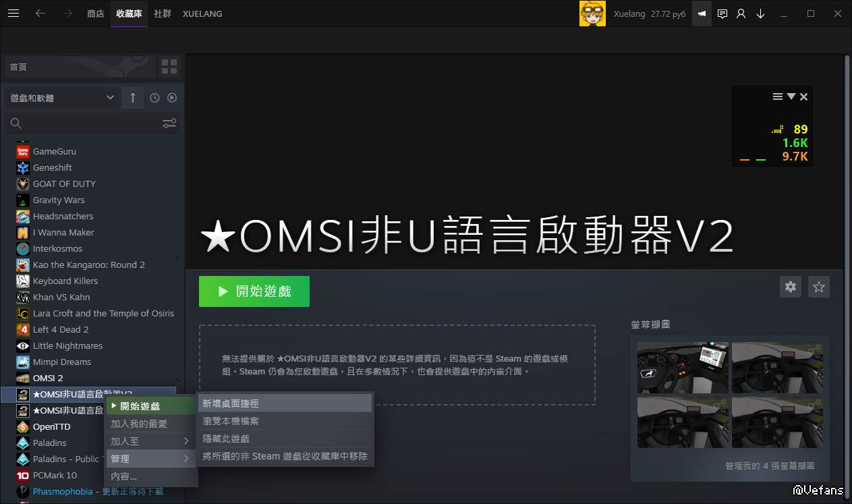
Task: Open XUELANG profile tab
Action: 202,13
